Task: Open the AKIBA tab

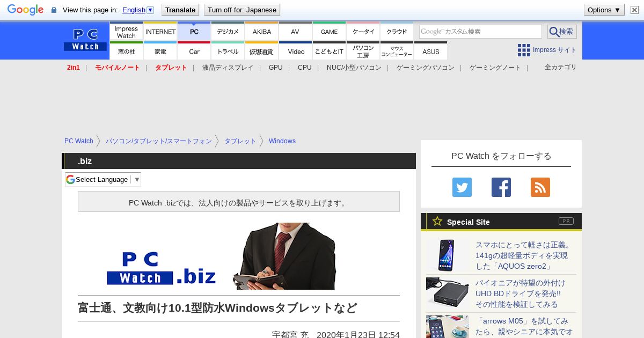Action: click(x=262, y=31)
